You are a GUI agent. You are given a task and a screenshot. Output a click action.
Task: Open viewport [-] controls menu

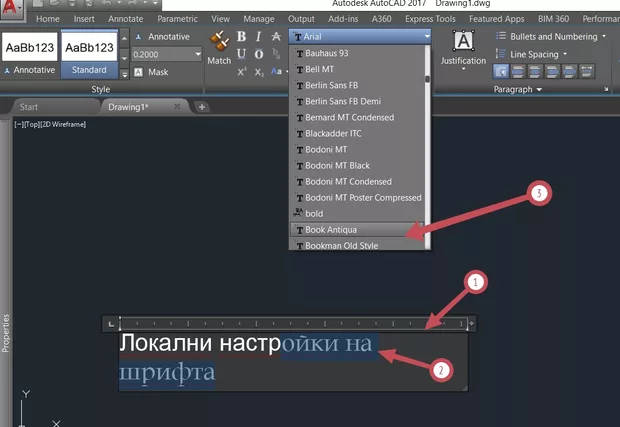tap(18, 124)
